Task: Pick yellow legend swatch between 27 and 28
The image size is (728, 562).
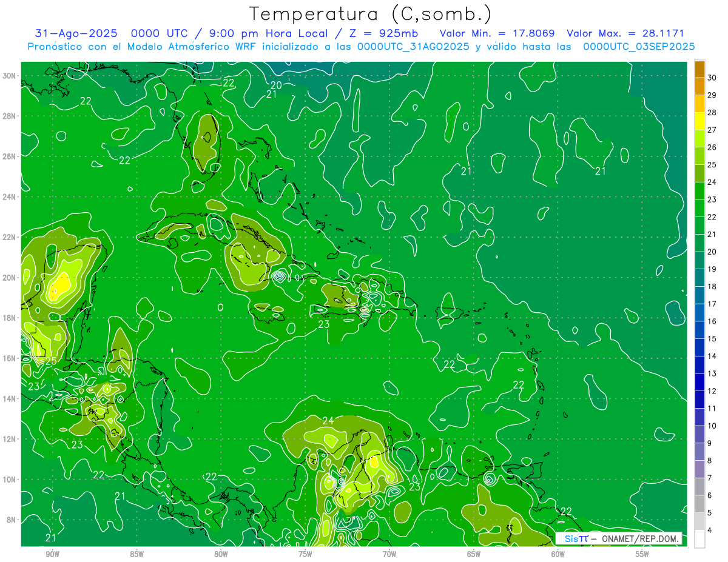Action: pyautogui.click(x=699, y=121)
